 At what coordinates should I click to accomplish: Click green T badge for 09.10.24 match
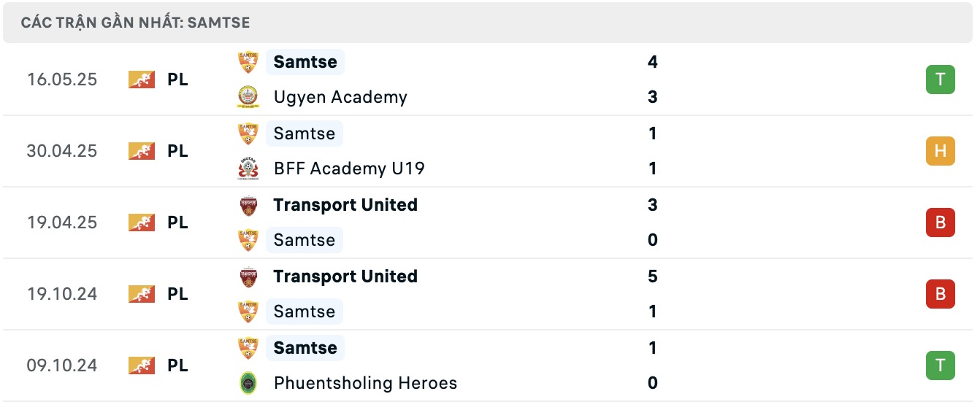tap(940, 365)
